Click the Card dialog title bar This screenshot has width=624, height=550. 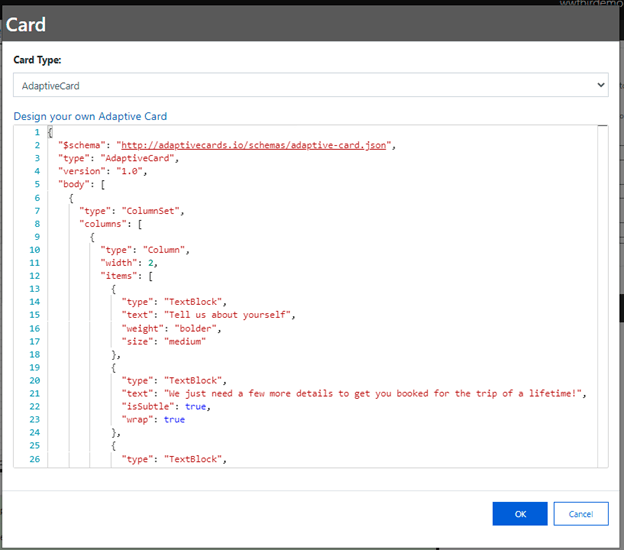(x=310, y=24)
